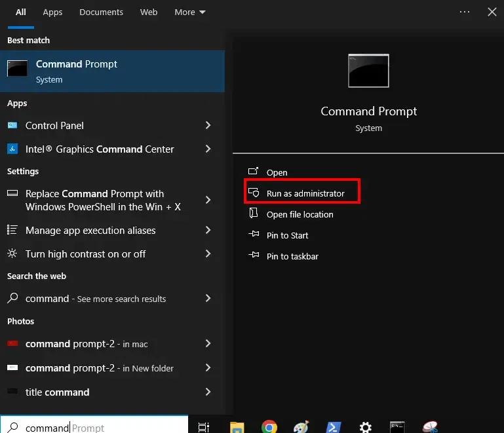Click the Intel Graphics Command Center icon

[12, 149]
